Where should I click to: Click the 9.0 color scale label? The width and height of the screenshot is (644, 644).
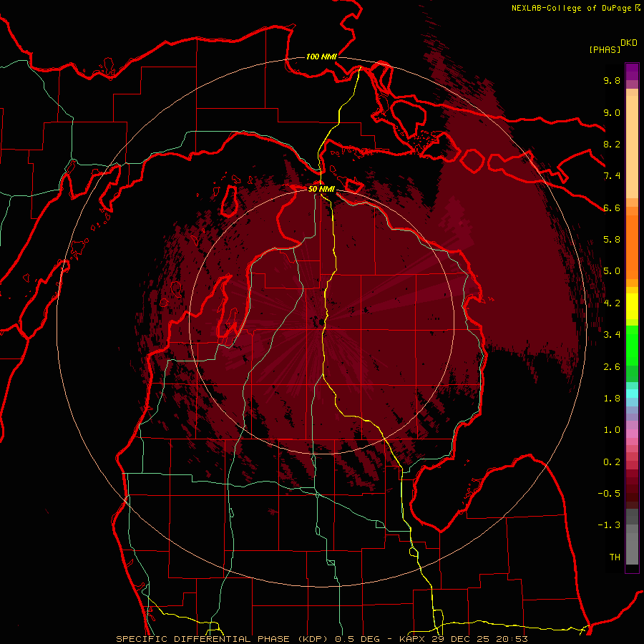point(612,113)
